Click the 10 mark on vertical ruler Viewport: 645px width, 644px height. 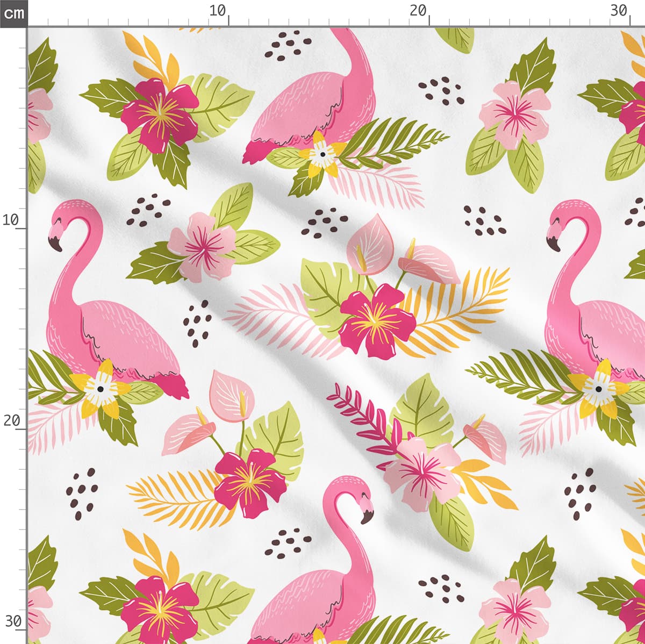pyautogui.click(x=11, y=219)
